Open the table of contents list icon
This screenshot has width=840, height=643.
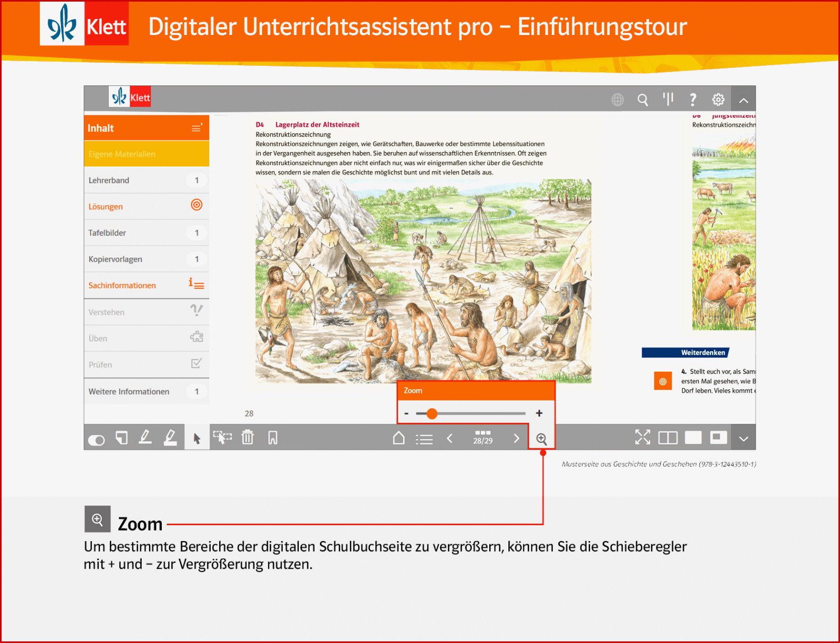point(424,439)
